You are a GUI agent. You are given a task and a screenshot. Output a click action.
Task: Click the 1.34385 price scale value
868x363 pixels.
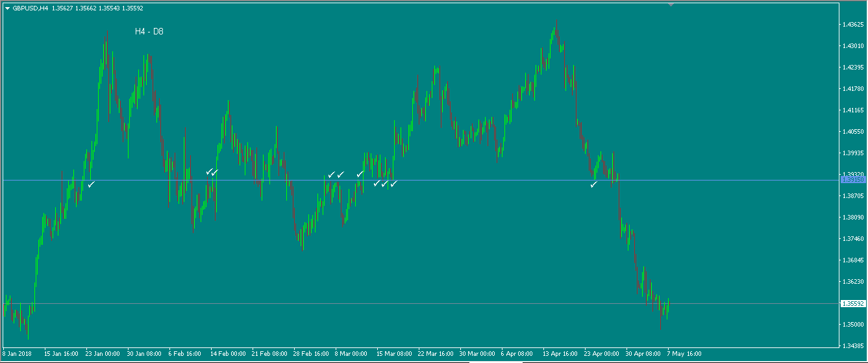852,346
